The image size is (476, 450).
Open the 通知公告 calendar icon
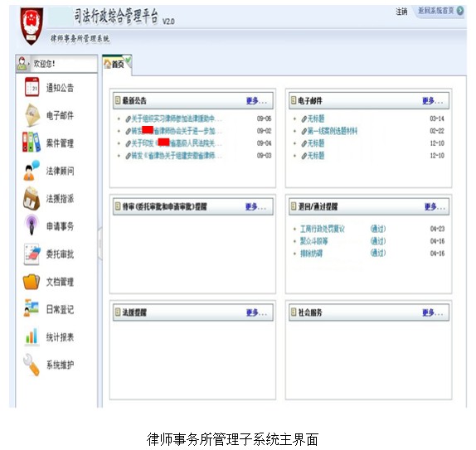coord(32,87)
